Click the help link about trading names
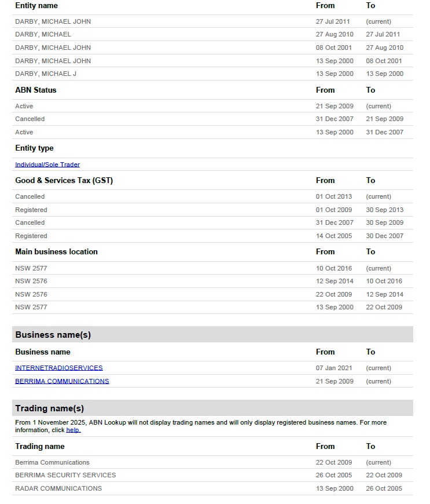This screenshot has height=504, width=430. (73, 430)
